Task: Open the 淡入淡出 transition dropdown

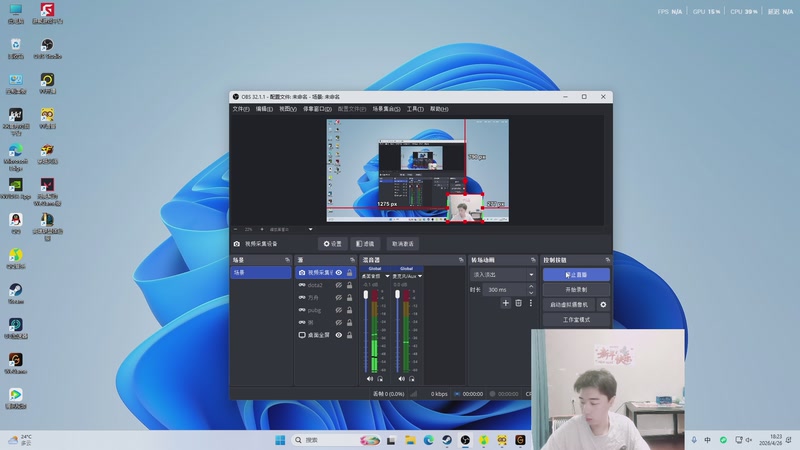Action: 503,274
